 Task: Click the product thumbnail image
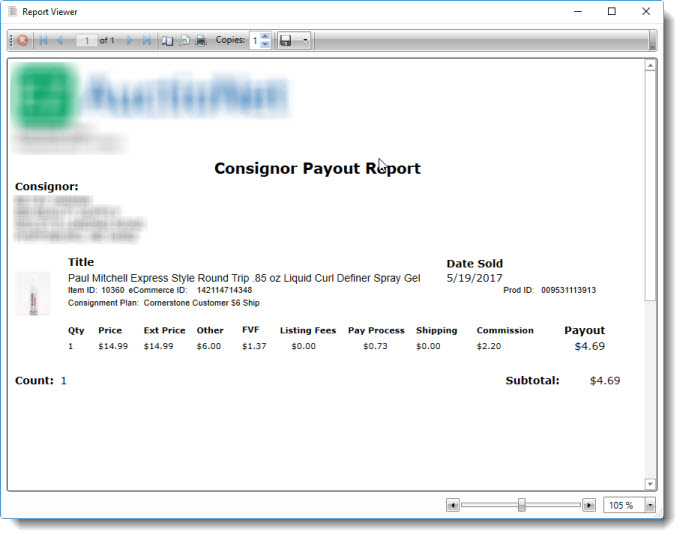(x=33, y=294)
